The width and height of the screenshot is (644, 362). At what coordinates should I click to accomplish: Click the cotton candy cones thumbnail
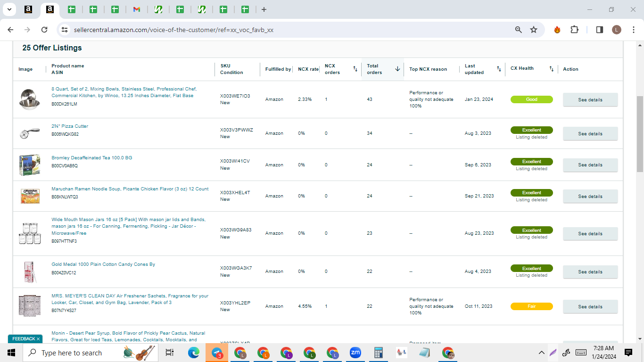[30, 272]
